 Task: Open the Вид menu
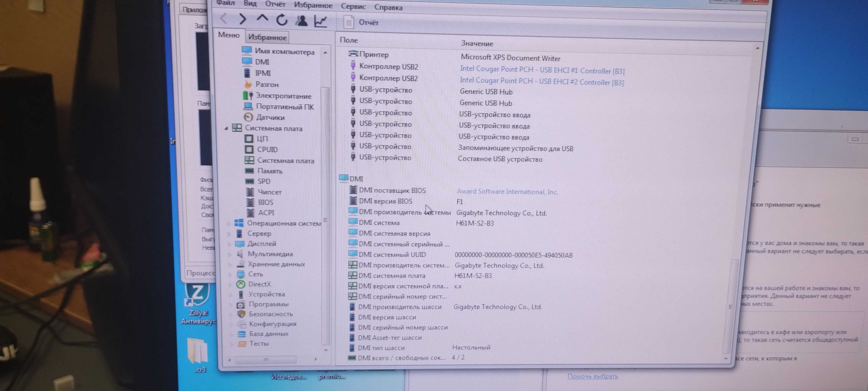(x=250, y=3)
